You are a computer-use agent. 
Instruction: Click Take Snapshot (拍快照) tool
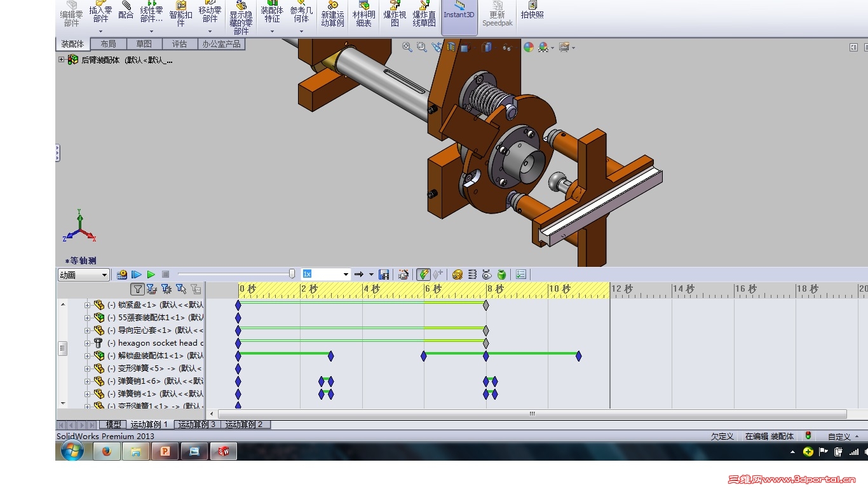[532, 11]
